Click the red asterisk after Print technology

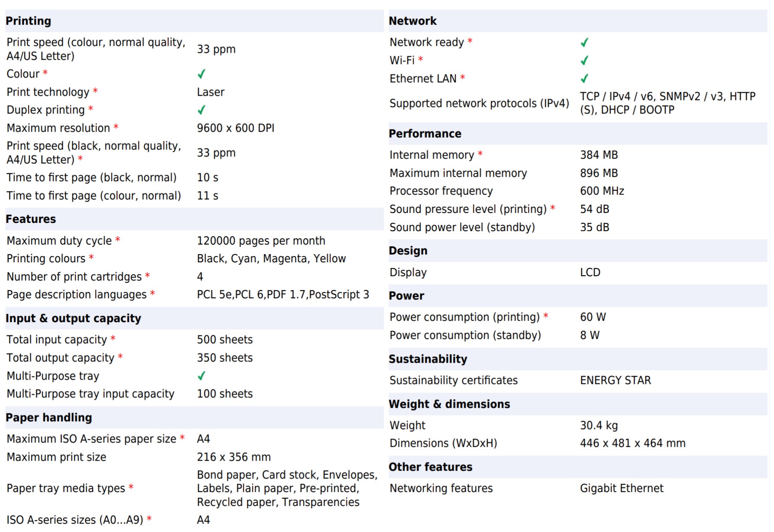coord(95,91)
